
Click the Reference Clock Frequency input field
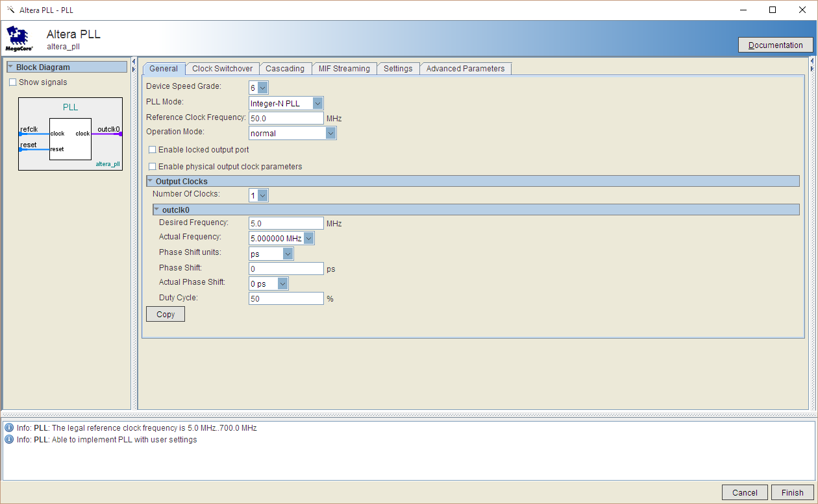coord(286,118)
